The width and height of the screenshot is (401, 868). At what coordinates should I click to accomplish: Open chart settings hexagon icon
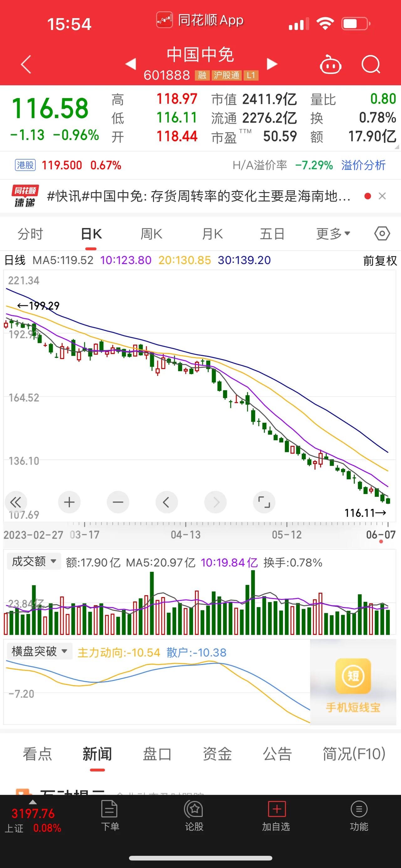[382, 234]
